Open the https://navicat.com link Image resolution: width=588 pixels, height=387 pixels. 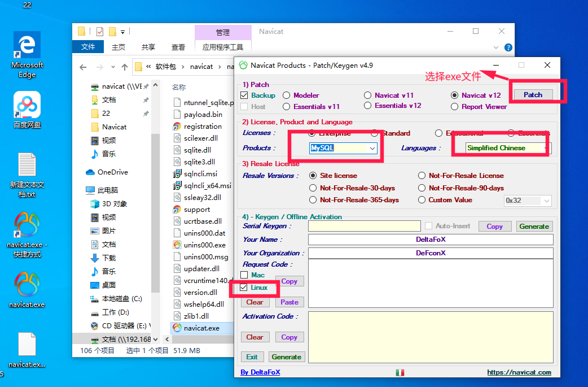click(519, 372)
